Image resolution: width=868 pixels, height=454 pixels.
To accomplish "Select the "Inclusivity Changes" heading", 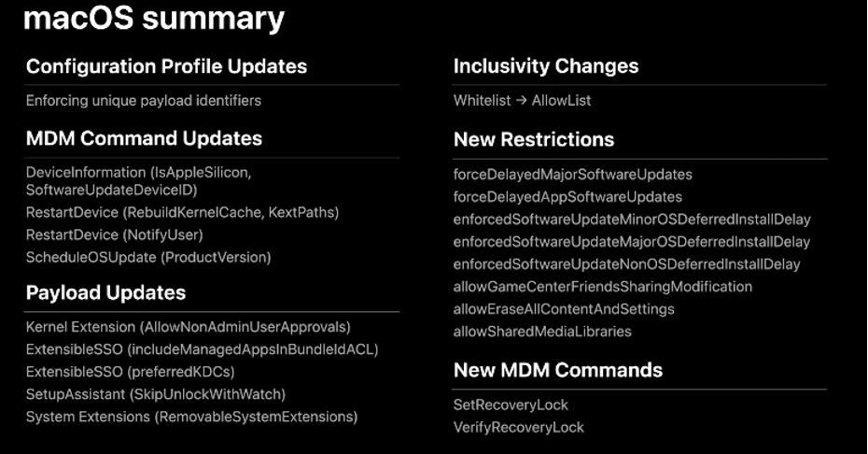I will click(x=546, y=66).
